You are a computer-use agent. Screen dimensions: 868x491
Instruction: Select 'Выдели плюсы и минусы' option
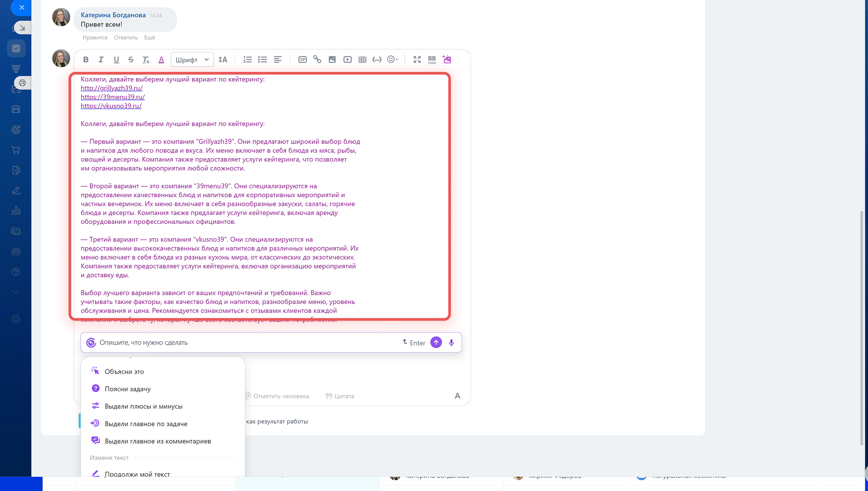tap(143, 406)
